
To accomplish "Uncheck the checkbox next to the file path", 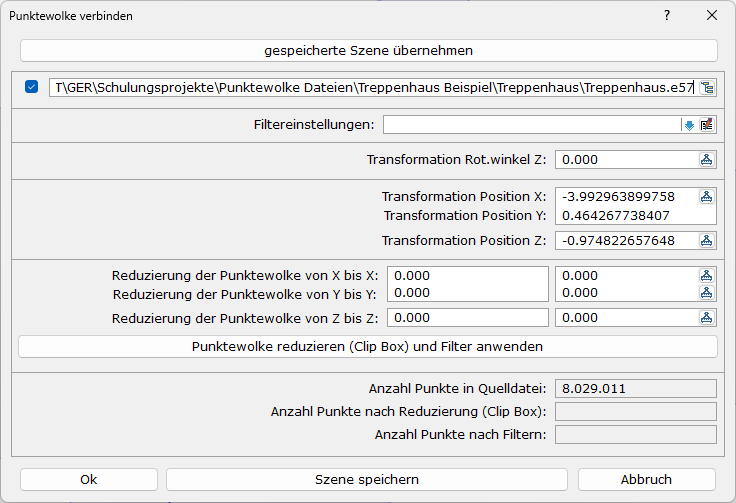I will (32, 87).
